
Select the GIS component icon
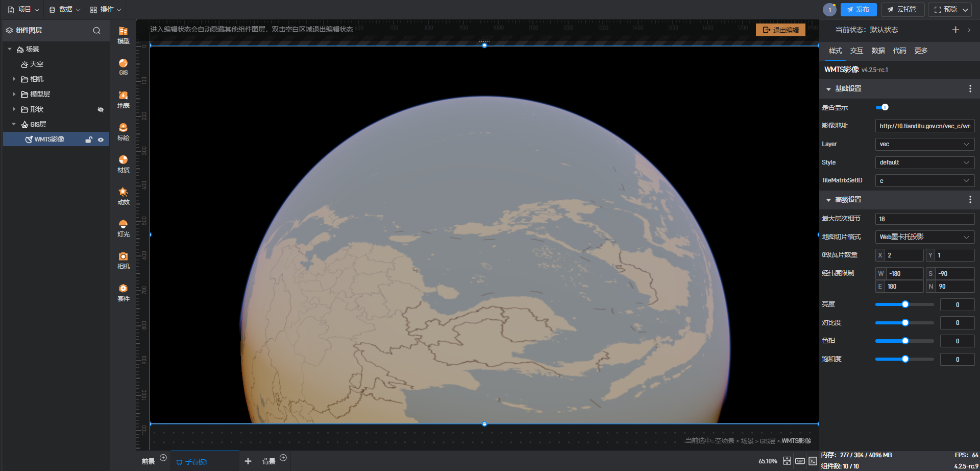(123, 66)
